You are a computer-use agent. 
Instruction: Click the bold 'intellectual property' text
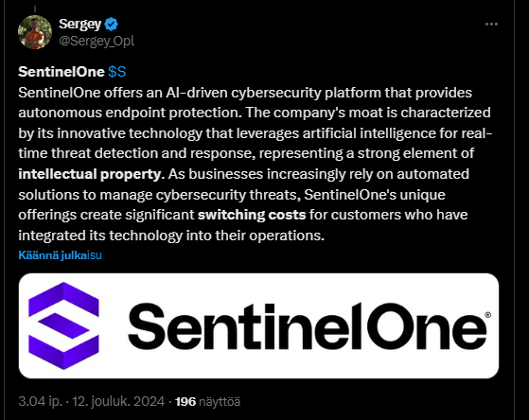[x=91, y=174]
